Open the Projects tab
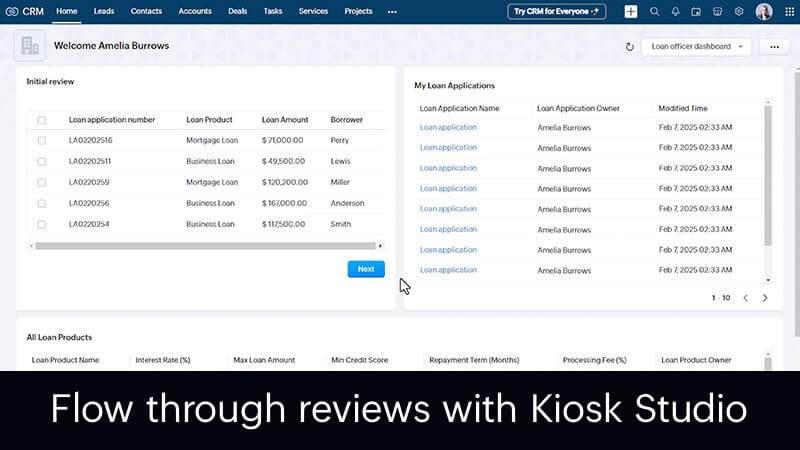Viewport: 800px width, 450px height. [358, 11]
